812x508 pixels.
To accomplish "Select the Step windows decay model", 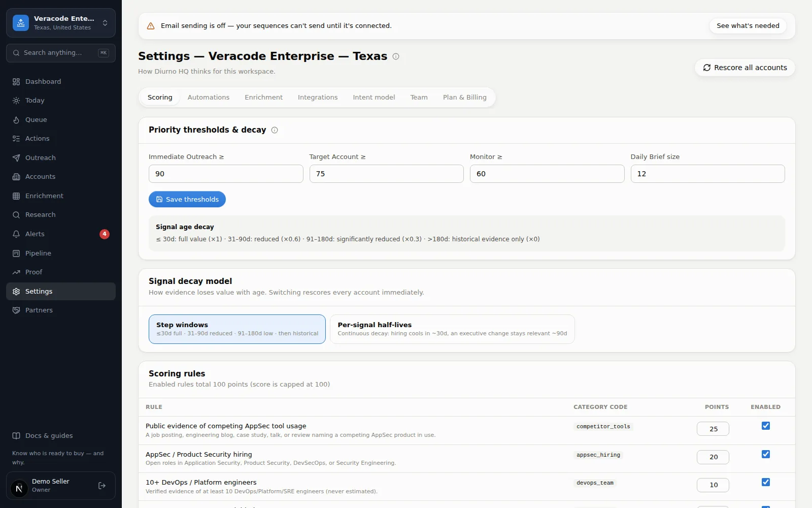I will pos(237,329).
